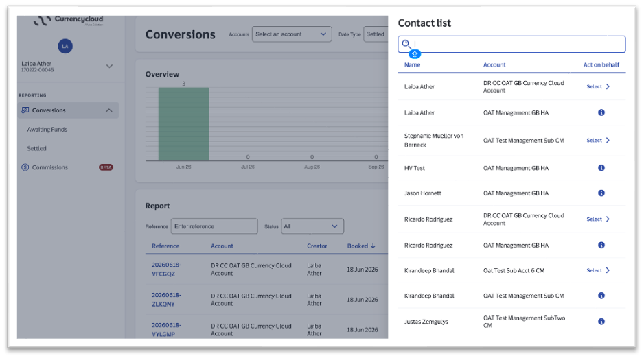The height and width of the screenshot is (358, 644).
Task: Select Kirandeep Bhandal Oat Test Sub Acct
Action: tap(597, 270)
